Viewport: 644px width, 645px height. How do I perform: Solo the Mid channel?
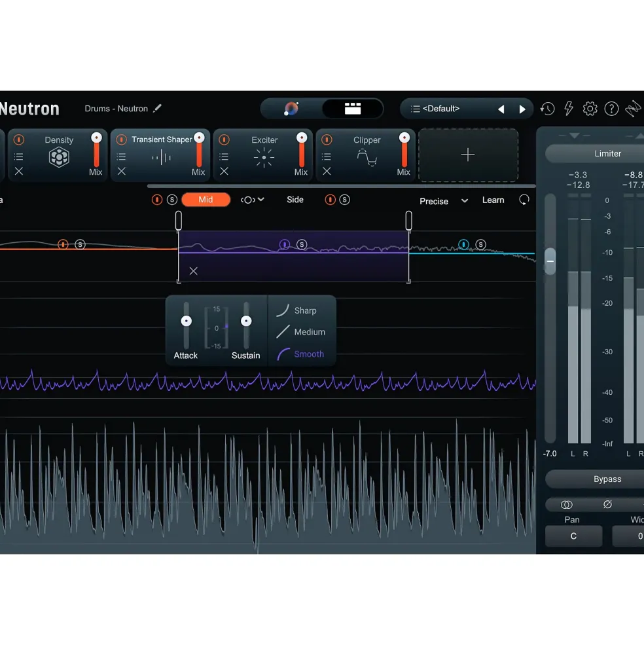172,200
